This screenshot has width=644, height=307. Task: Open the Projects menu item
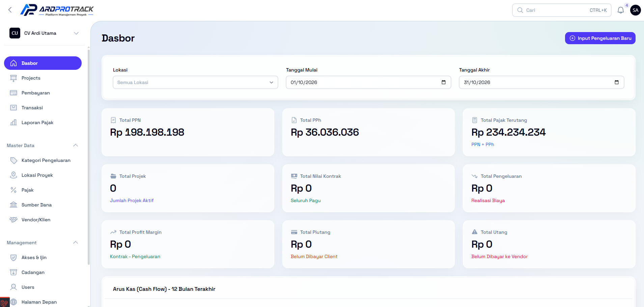tap(43, 78)
